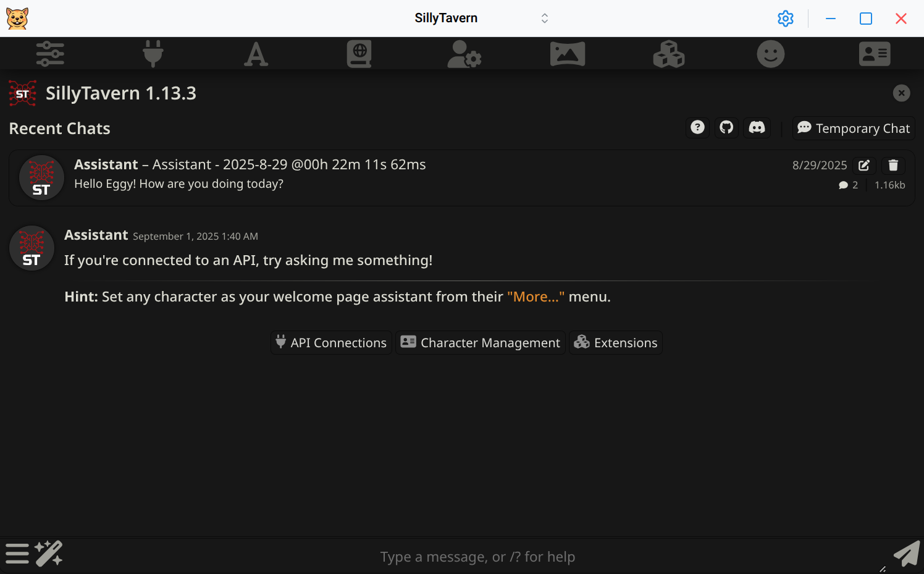Open the GitHub link icon
Image resolution: width=924 pixels, height=574 pixels.
click(726, 127)
